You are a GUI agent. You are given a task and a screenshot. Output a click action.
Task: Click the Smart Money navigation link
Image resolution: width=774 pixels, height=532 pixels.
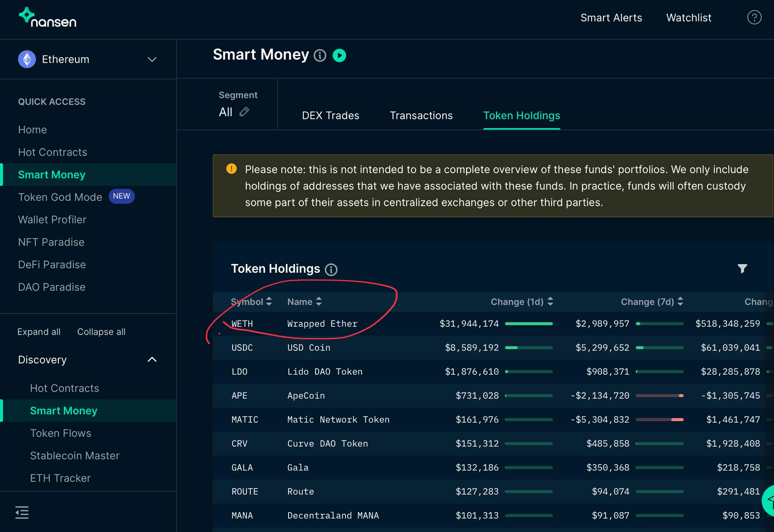(x=52, y=174)
